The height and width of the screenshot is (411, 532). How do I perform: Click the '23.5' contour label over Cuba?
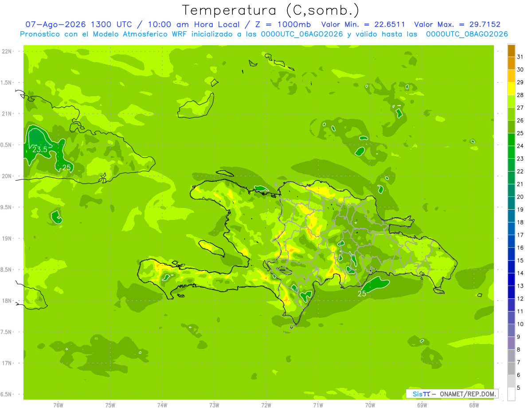click(x=40, y=150)
